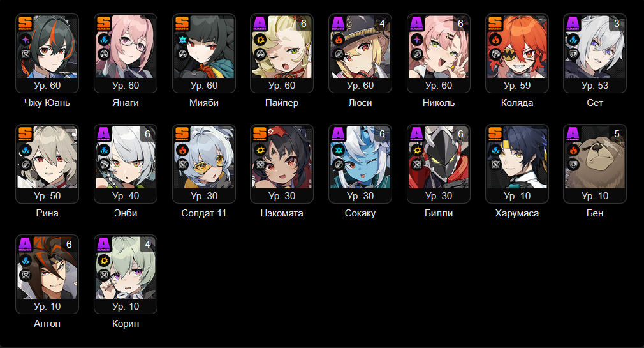Click the fire element icon on Коляда's card
Screen dimensions: 644x348
tap(495, 40)
